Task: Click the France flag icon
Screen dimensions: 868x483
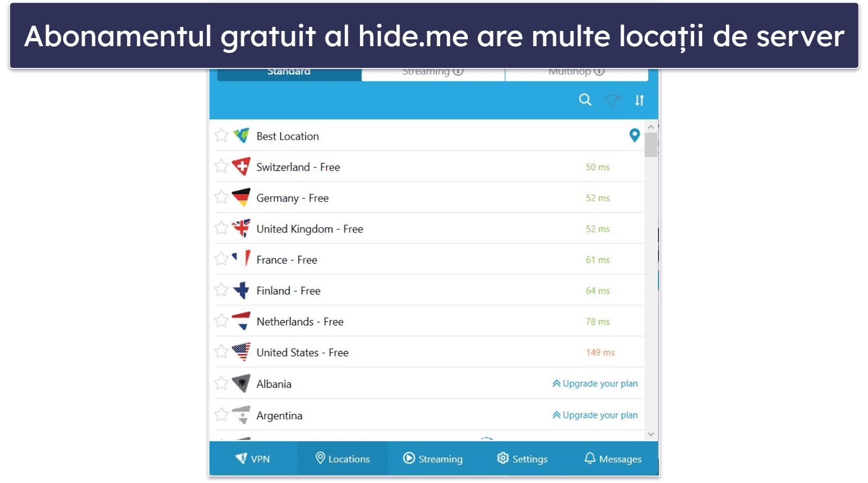Action: [241, 259]
